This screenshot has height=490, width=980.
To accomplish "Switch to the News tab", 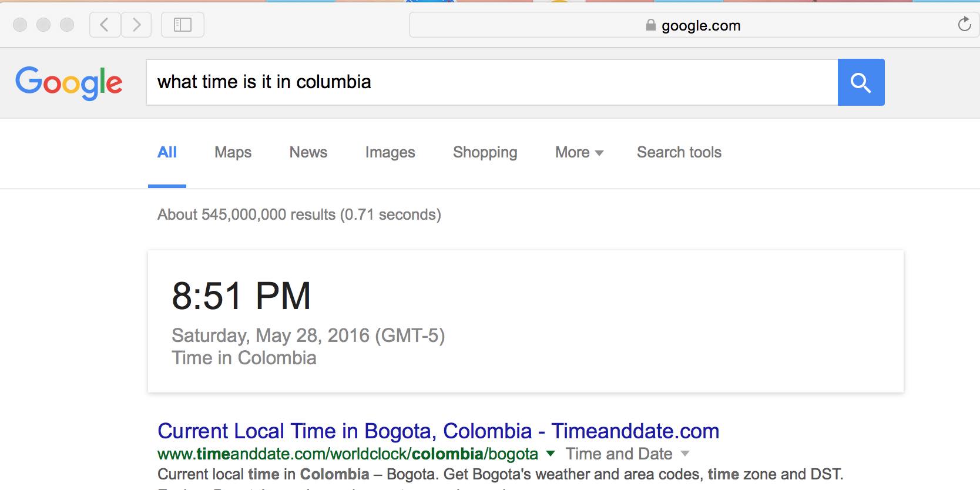I will point(308,153).
